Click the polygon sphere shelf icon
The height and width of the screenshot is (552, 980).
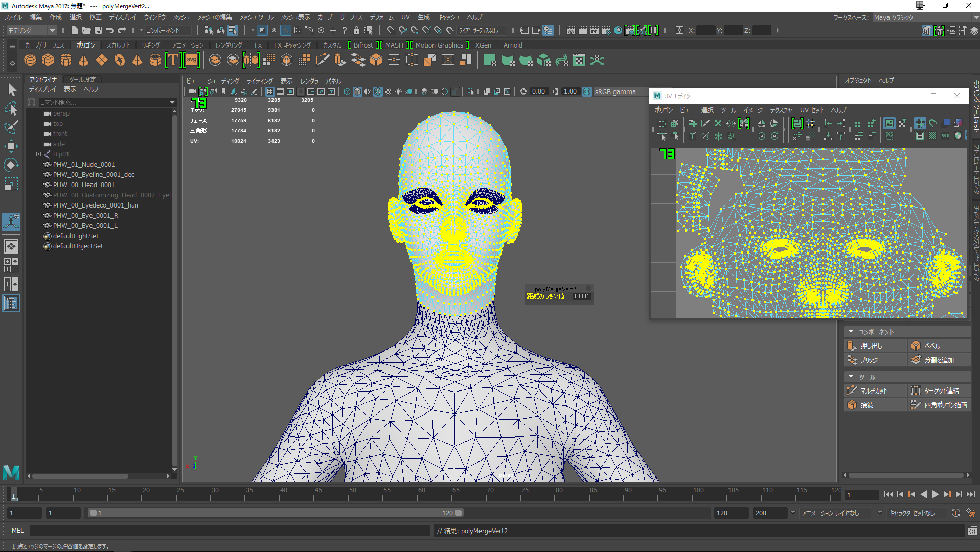click(30, 60)
